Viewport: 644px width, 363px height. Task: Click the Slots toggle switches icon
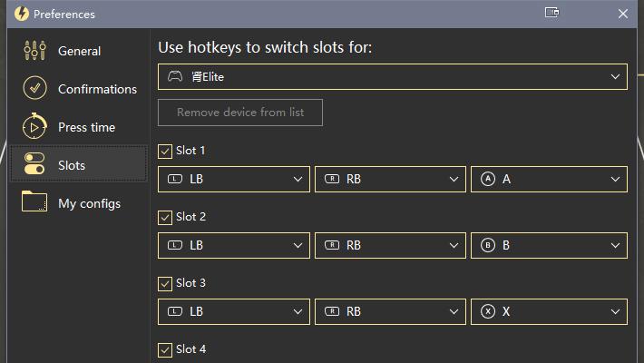tap(34, 163)
